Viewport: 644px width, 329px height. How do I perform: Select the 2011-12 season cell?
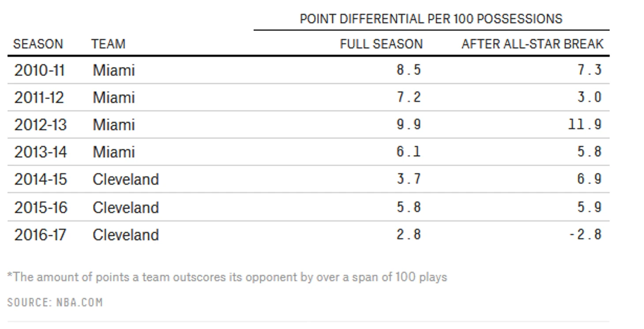pyautogui.click(x=39, y=98)
